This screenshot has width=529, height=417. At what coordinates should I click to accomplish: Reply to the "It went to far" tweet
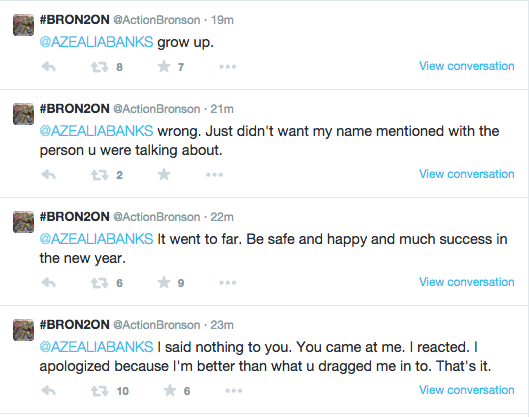pyautogui.click(x=49, y=282)
